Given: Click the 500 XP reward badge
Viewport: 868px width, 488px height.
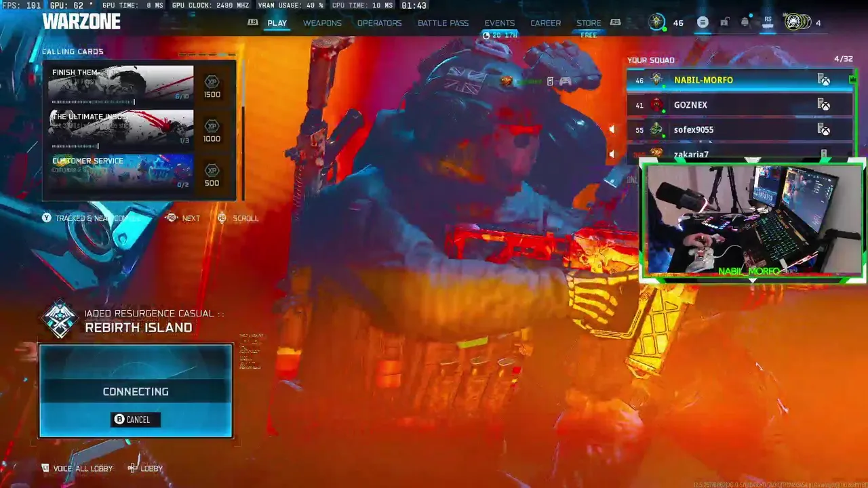Looking at the screenshot, I should [x=212, y=174].
